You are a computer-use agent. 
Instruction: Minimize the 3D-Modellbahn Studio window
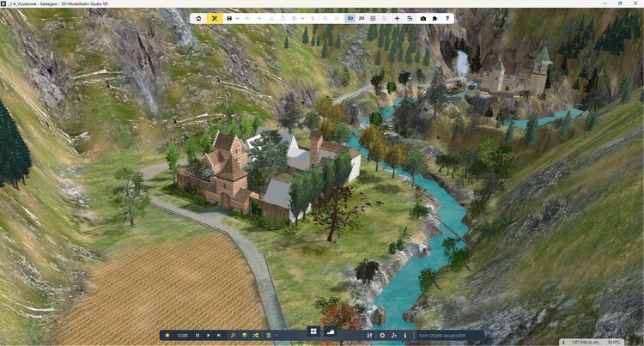pyautogui.click(x=605, y=3)
